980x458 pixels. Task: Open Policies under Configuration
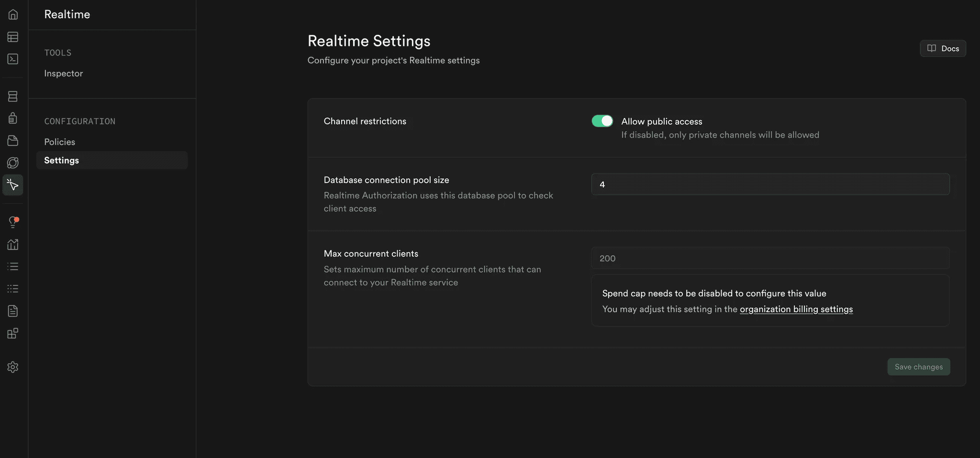click(60, 142)
